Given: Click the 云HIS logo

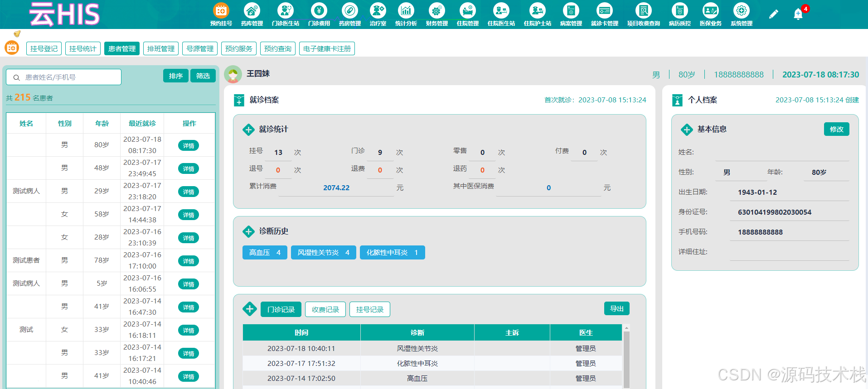Looking at the screenshot, I should pyautogui.click(x=64, y=14).
